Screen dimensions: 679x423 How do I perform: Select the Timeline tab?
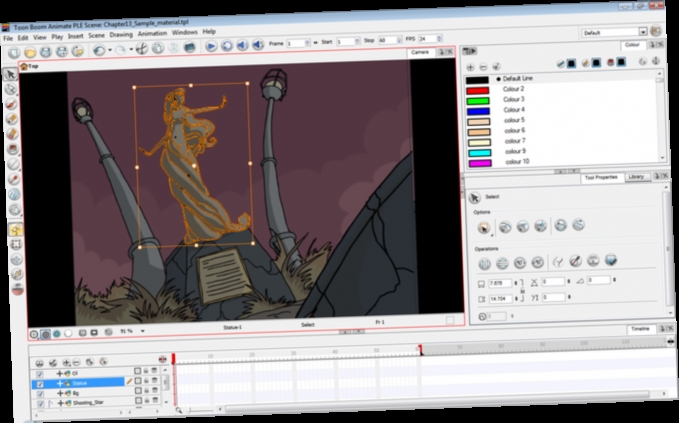640,329
